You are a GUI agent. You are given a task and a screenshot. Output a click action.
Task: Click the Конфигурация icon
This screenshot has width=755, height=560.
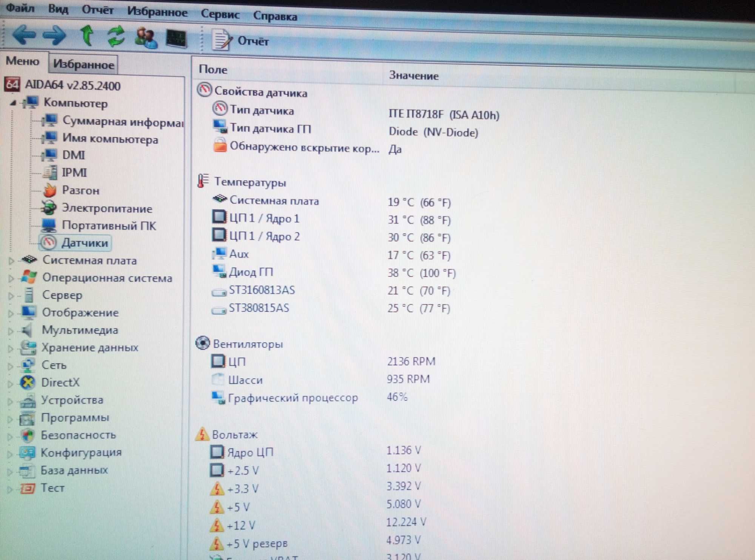27,453
